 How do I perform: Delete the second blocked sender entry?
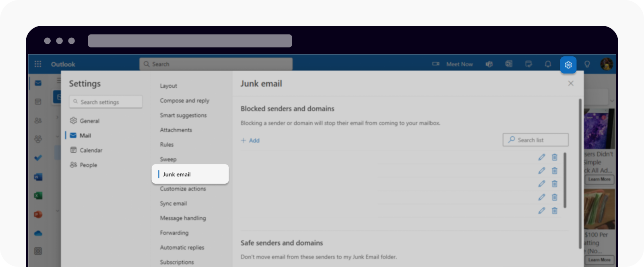click(x=554, y=170)
